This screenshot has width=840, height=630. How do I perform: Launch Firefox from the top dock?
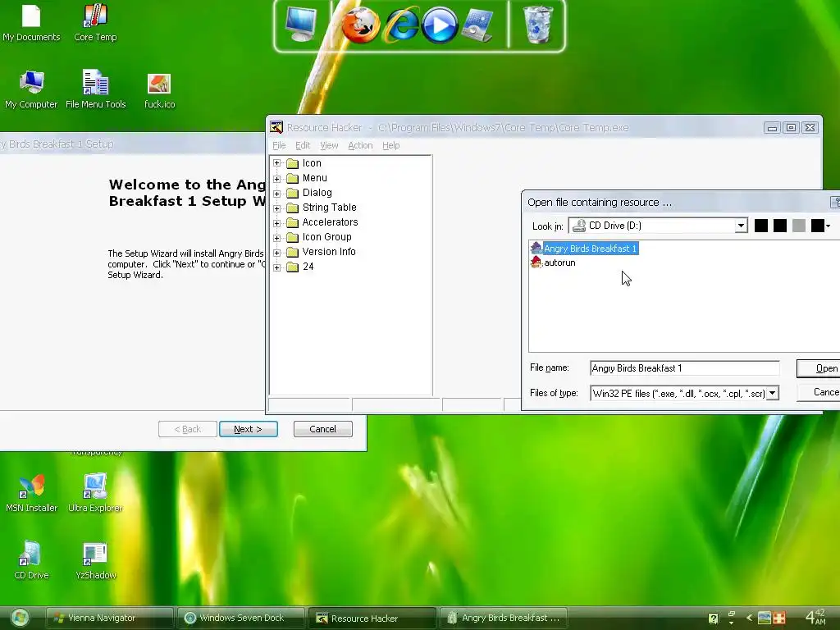tap(361, 25)
